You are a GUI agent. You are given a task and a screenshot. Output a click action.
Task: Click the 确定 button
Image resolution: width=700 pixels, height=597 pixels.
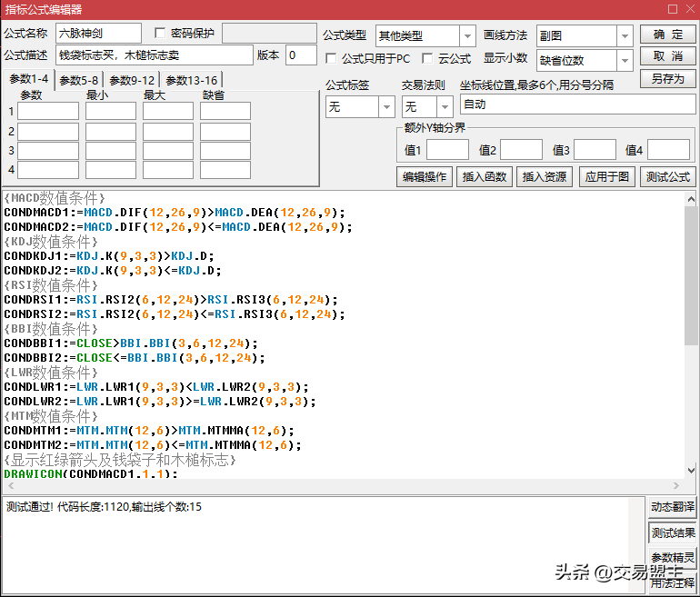[x=668, y=35]
